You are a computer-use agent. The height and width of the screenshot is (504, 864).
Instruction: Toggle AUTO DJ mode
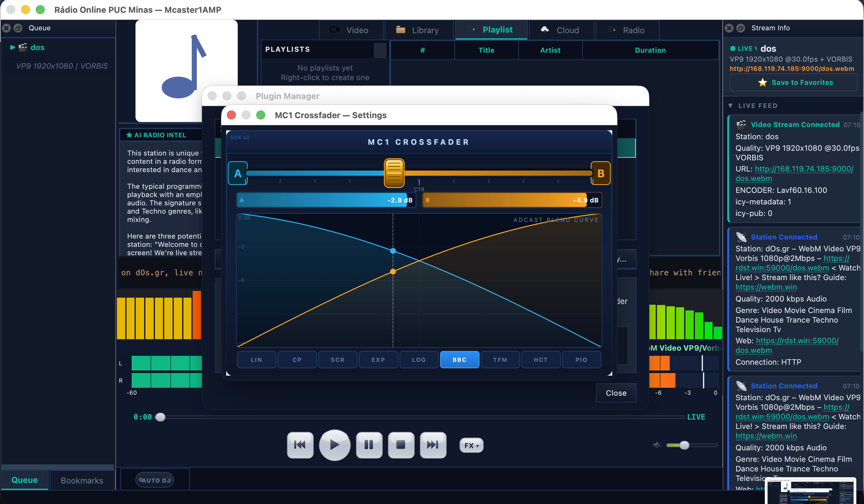tap(154, 480)
